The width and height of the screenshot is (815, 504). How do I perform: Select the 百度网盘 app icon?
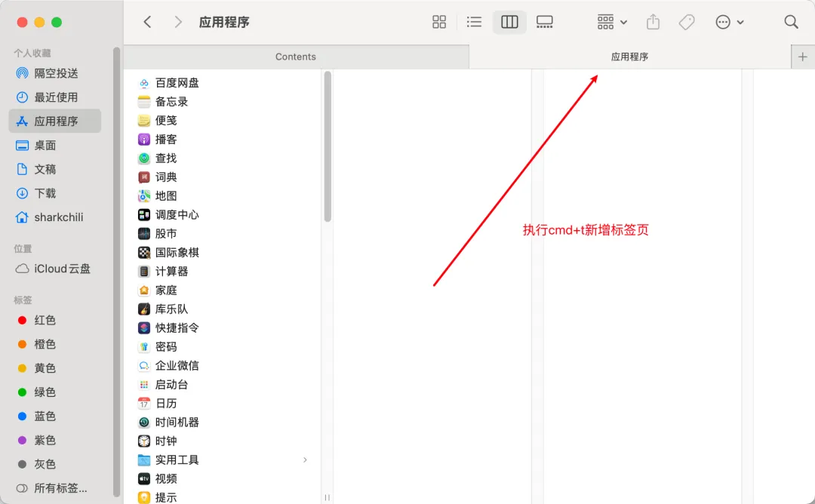click(x=144, y=82)
